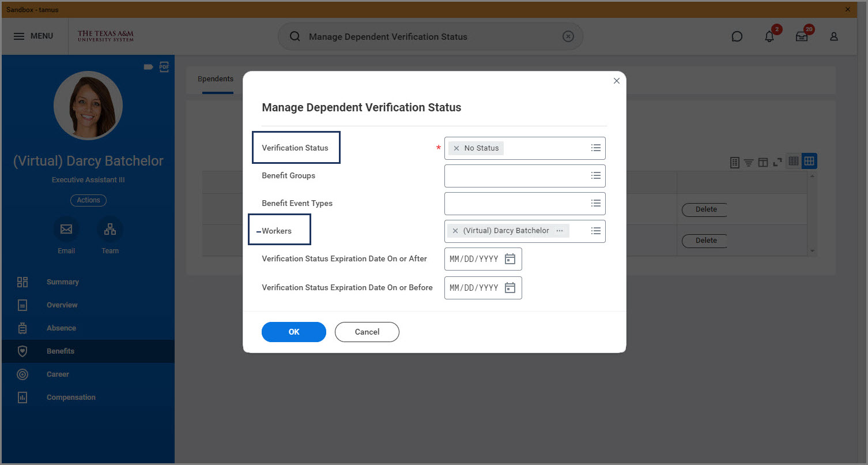This screenshot has height=465, width=868.
Task: Click the Cancel button
Action: pyautogui.click(x=367, y=332)
